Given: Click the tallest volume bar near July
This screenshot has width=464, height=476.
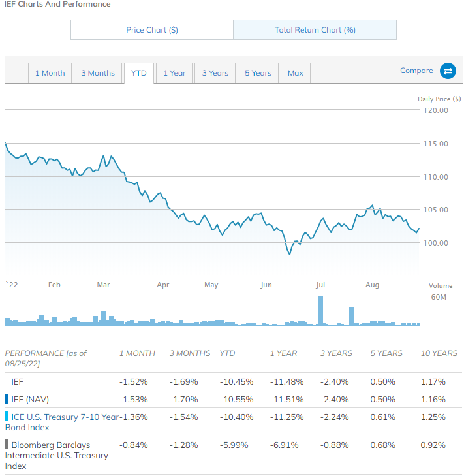Looking at the screenshot, I should [x=320, y=311].
